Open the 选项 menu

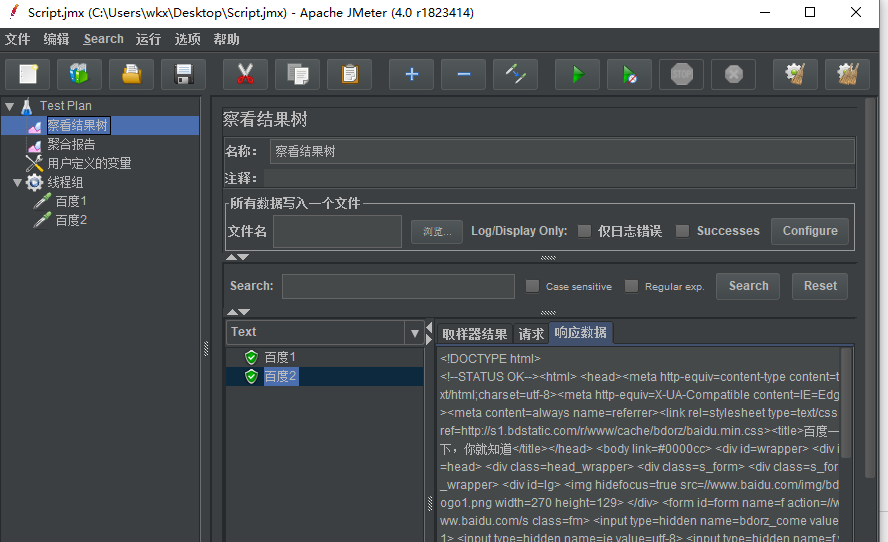[187, 39]
